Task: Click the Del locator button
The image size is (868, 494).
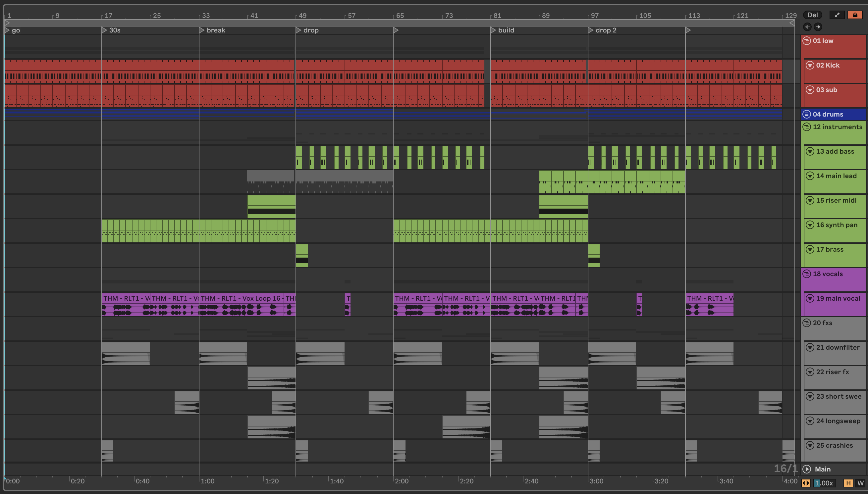Action: 812,15
